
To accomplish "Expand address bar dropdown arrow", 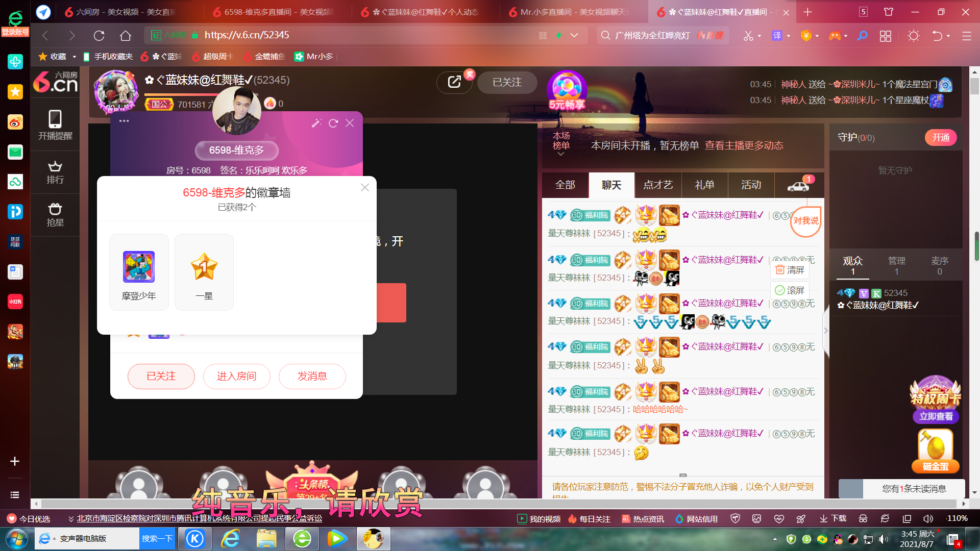I will [574, 35].
